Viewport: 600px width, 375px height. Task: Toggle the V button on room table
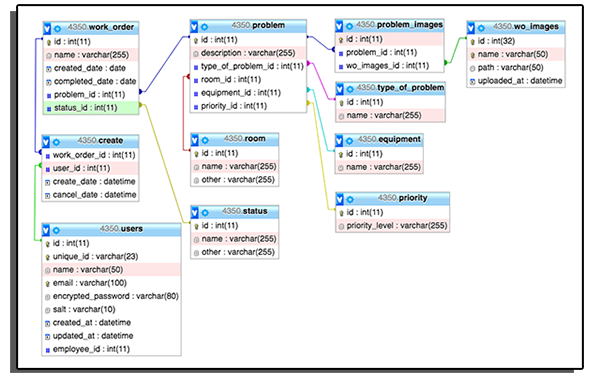point(194,140)
